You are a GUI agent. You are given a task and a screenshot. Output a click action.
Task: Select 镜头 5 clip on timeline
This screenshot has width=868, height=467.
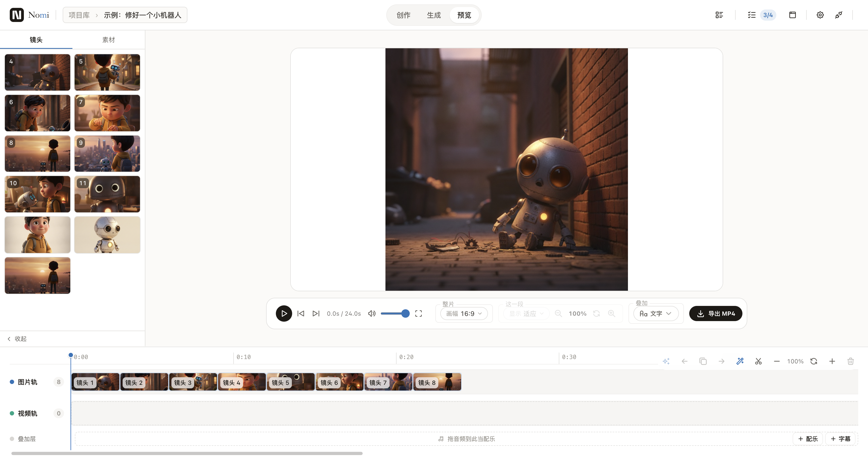pyautogui.click(x=291, y=382)
